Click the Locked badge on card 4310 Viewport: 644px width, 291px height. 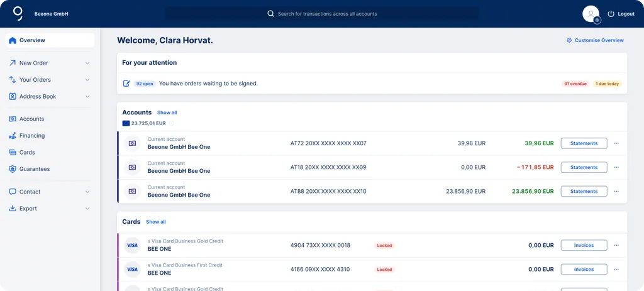[x=384, y=270]
